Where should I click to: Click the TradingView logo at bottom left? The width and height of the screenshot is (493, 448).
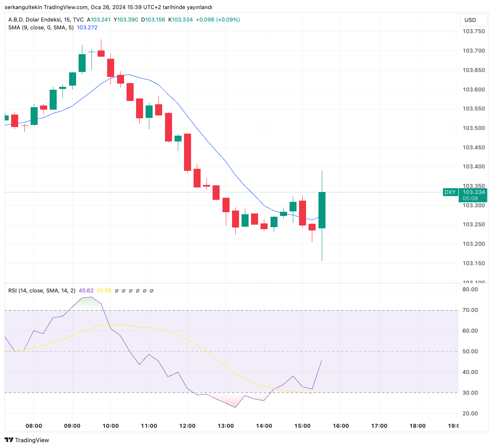click(26, 440)
